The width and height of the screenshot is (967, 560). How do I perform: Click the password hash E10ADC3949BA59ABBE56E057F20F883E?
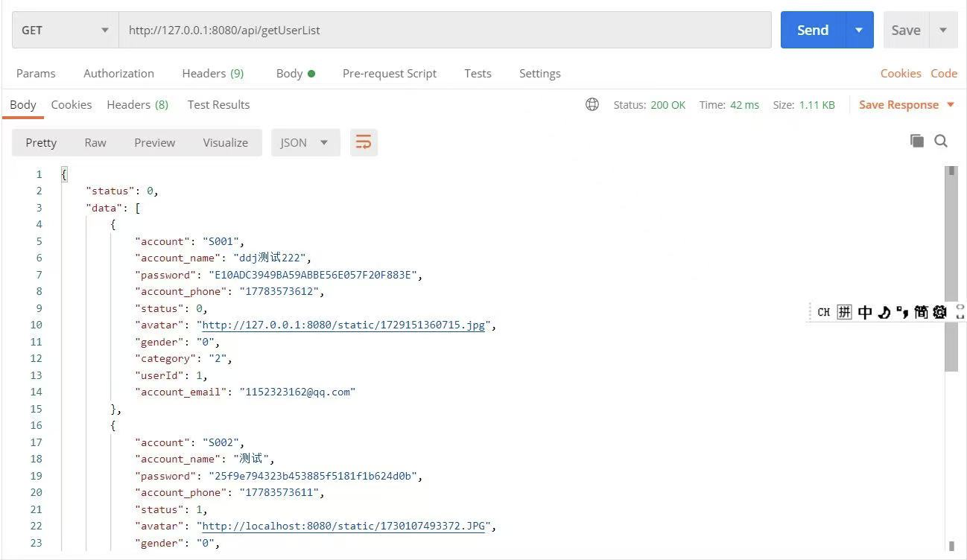(312, 275)
